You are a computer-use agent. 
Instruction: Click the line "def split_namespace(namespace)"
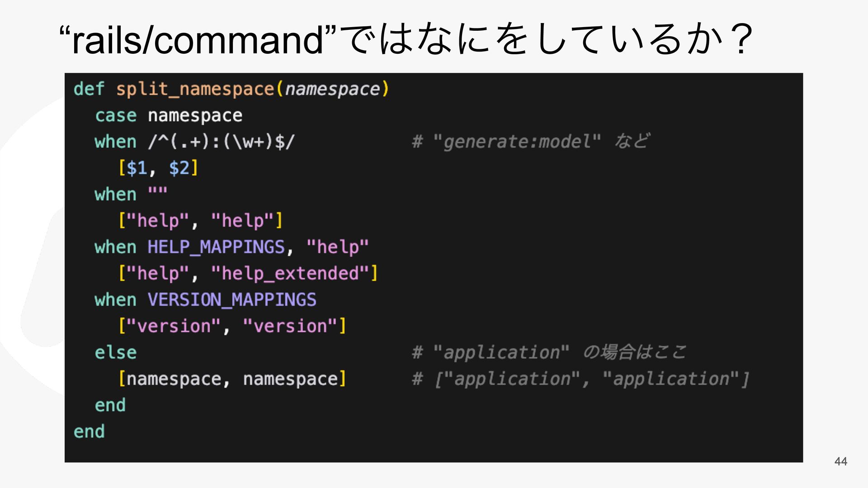click(x=231, y=89)
